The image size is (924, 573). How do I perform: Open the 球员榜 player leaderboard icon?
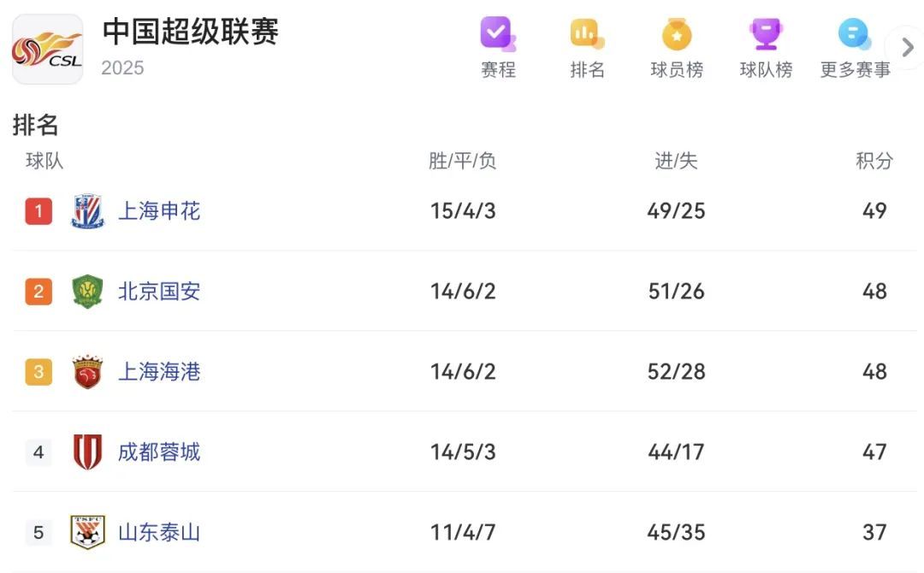[677, 35]
